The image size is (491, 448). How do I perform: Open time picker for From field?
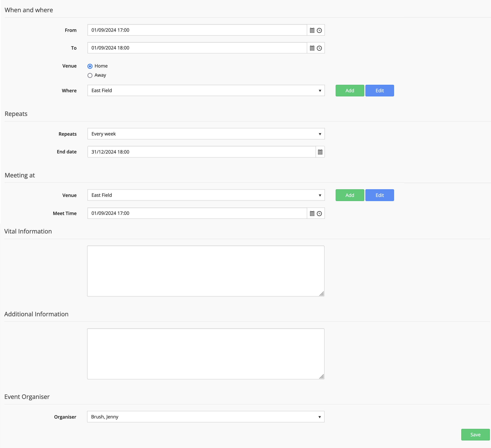319,30
